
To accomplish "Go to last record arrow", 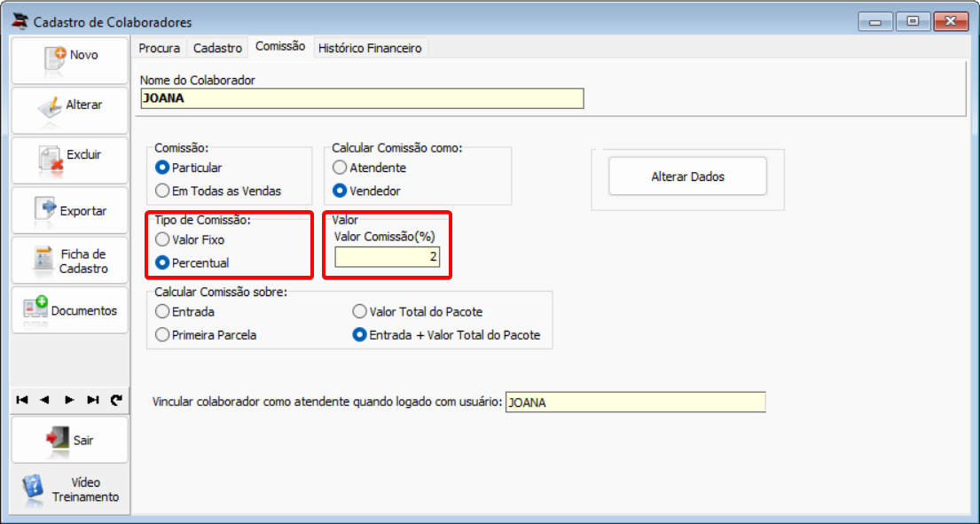I will click(x=93, y=400).
